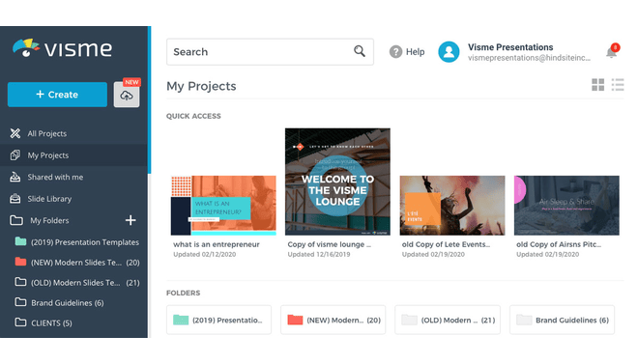Click the Create button

click(x=57, y=95)
